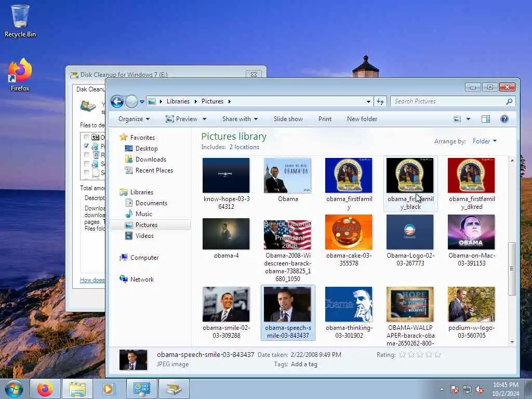Refresh the Pictures folder view

click(380, 101)
